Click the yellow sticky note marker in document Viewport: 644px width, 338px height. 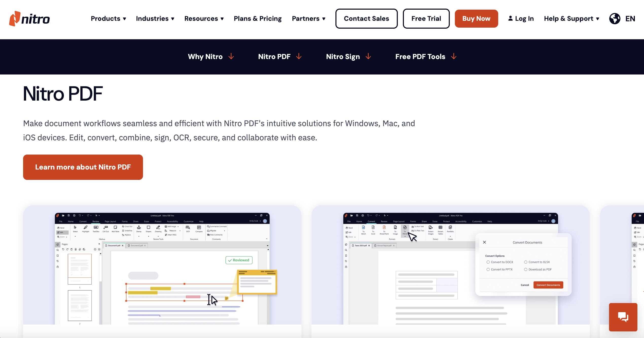click(227, 298)
